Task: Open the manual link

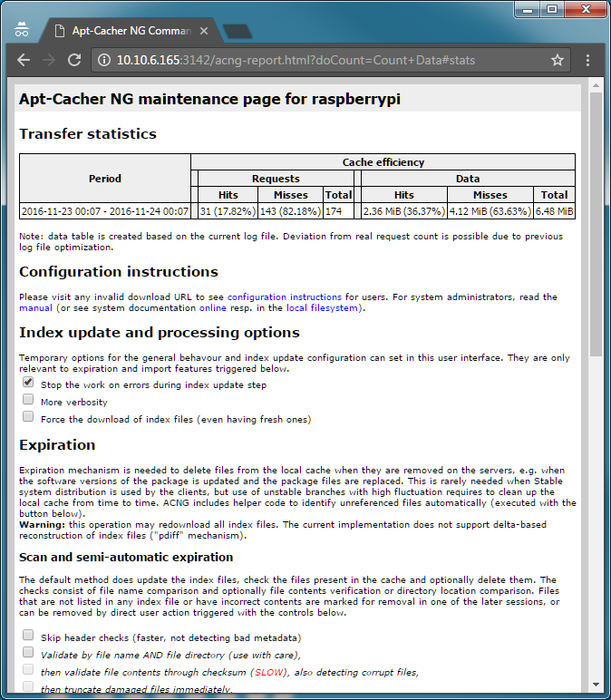Action: pos(35,307)
